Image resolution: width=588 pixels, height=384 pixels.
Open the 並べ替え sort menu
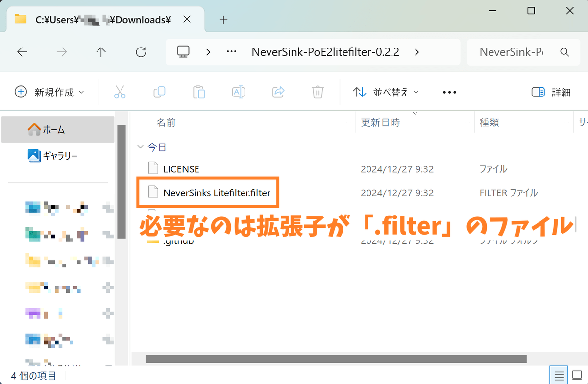(386, 92)
